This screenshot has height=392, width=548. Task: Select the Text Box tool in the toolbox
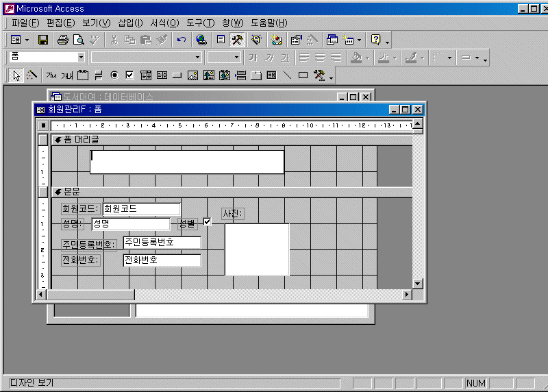click(x=66, y=75)
